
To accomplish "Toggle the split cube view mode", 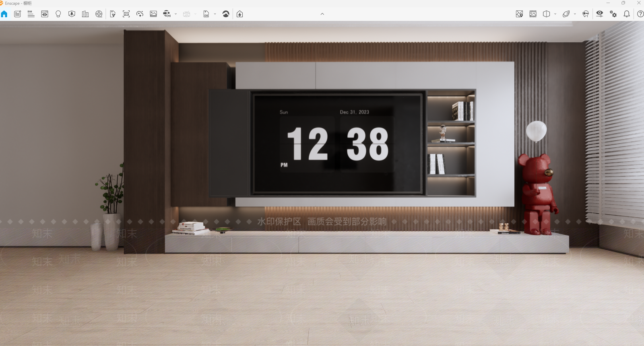I will pyautogui.click(x=546, y=14).
